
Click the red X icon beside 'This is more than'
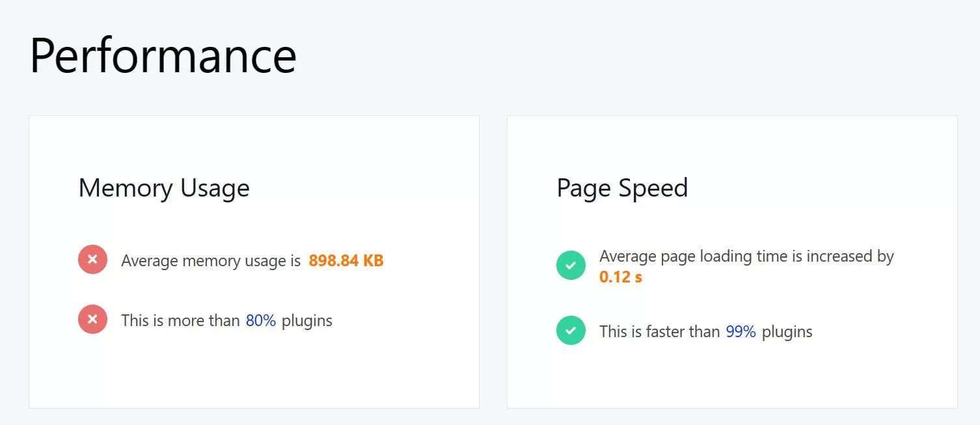point(92,320)
